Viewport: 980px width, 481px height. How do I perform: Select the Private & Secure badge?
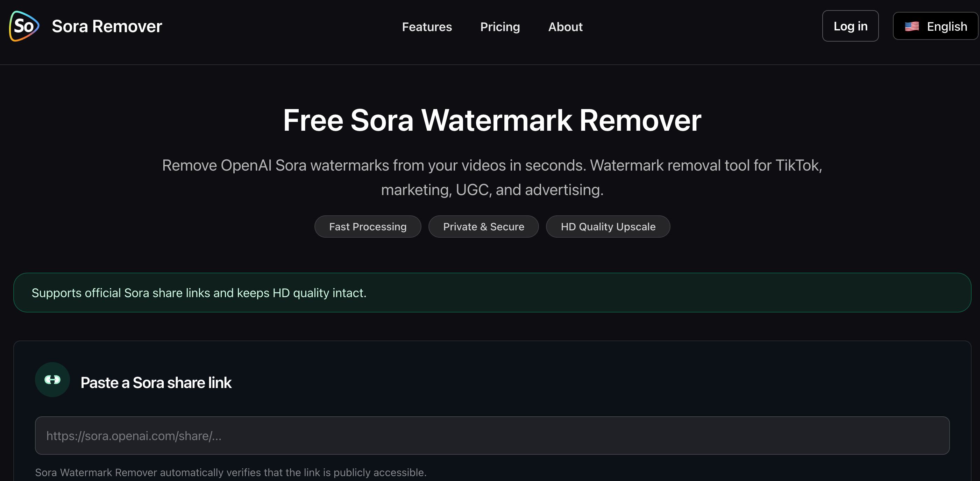tap(484, 227)
